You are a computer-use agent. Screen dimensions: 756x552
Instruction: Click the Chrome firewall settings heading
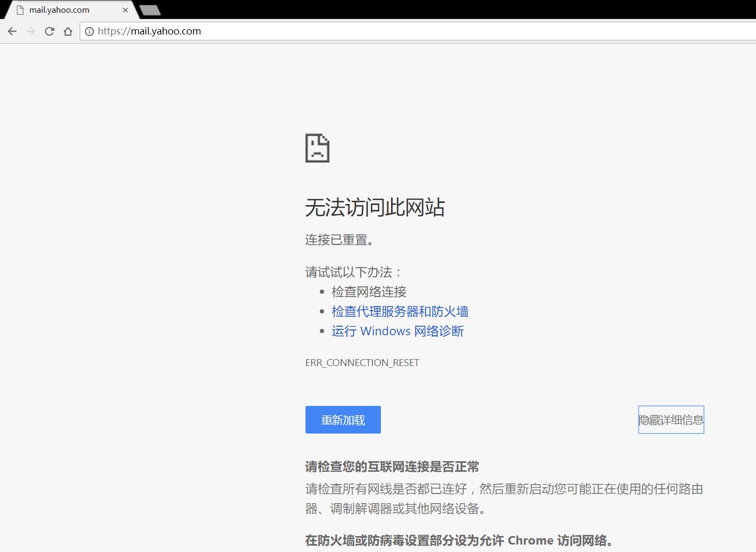[x=460, y=540]
